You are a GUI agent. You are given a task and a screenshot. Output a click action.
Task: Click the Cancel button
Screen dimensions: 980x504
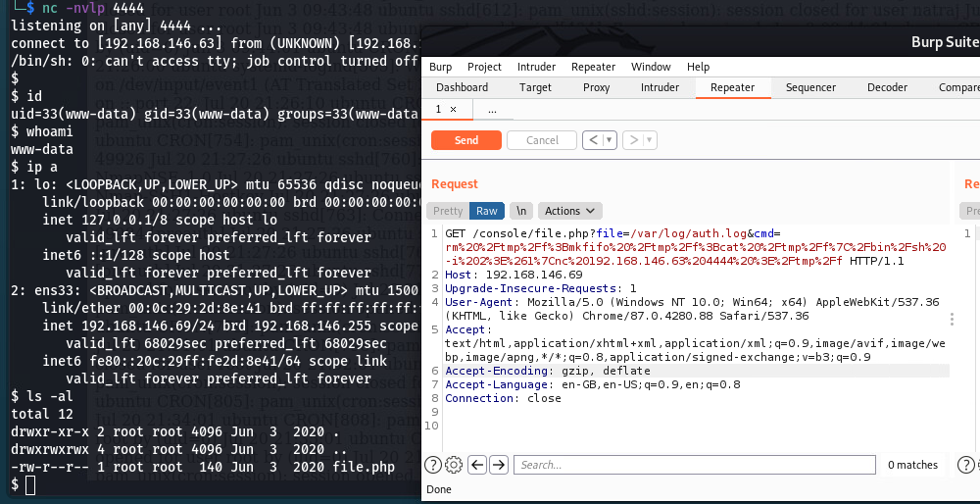click(542, 140)
